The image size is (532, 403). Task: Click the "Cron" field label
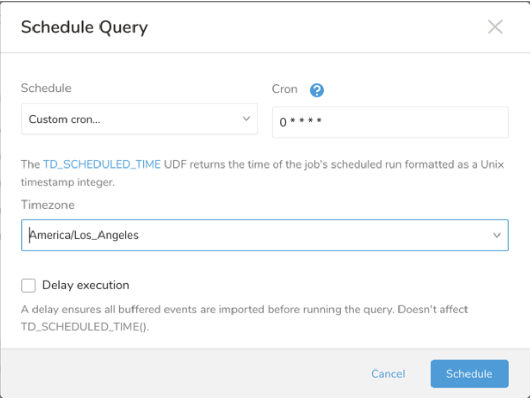click(285, 89)
